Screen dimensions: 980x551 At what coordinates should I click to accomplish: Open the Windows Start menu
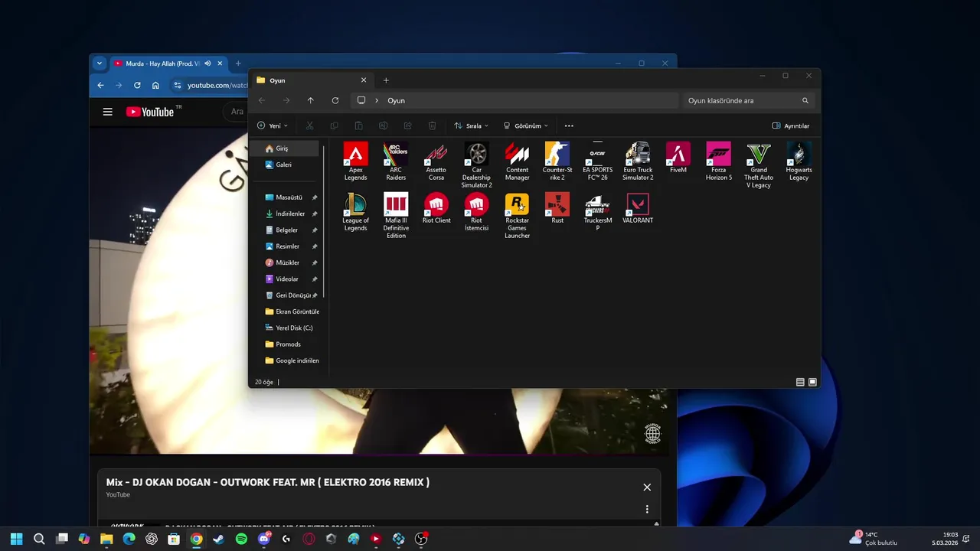coord(16,539)
